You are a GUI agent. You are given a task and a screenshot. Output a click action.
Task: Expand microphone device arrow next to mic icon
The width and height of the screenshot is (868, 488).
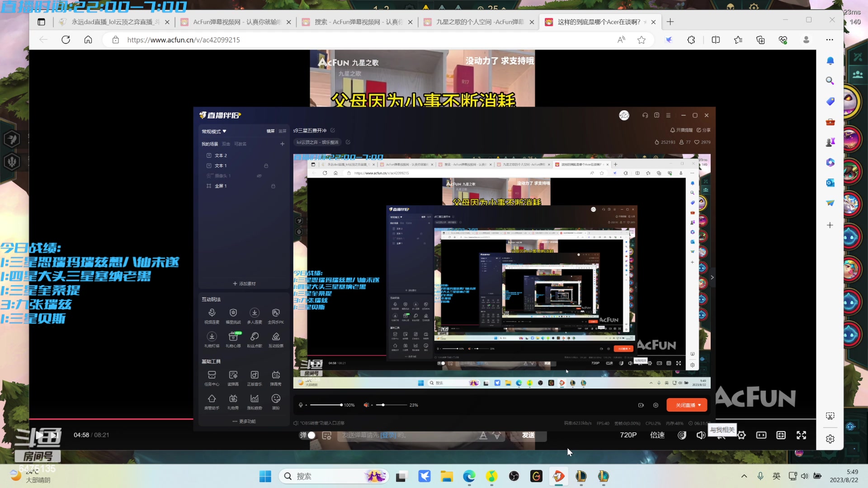306,405
